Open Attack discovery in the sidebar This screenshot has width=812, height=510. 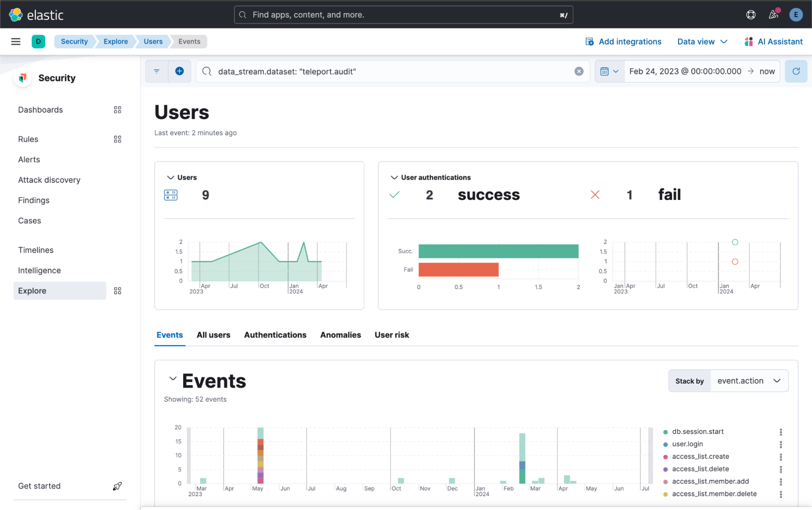[49, 180]
